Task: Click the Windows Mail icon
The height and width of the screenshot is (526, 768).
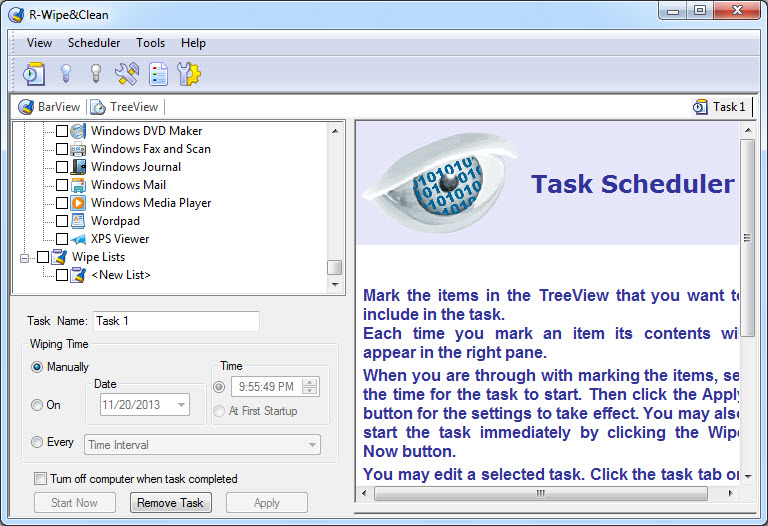Action: [x=78, y=185]
